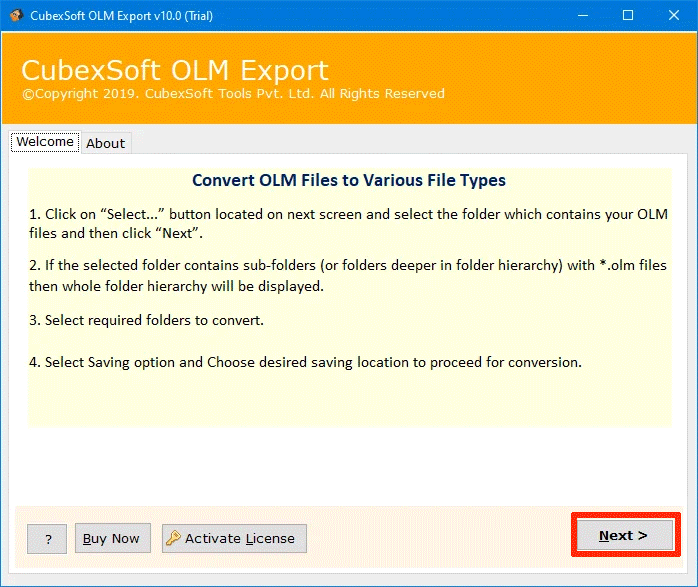The width and height of the screenshot is (698, 587).
Task: Click step 3 text Select required folders to convert
Action: coord(146,320)
